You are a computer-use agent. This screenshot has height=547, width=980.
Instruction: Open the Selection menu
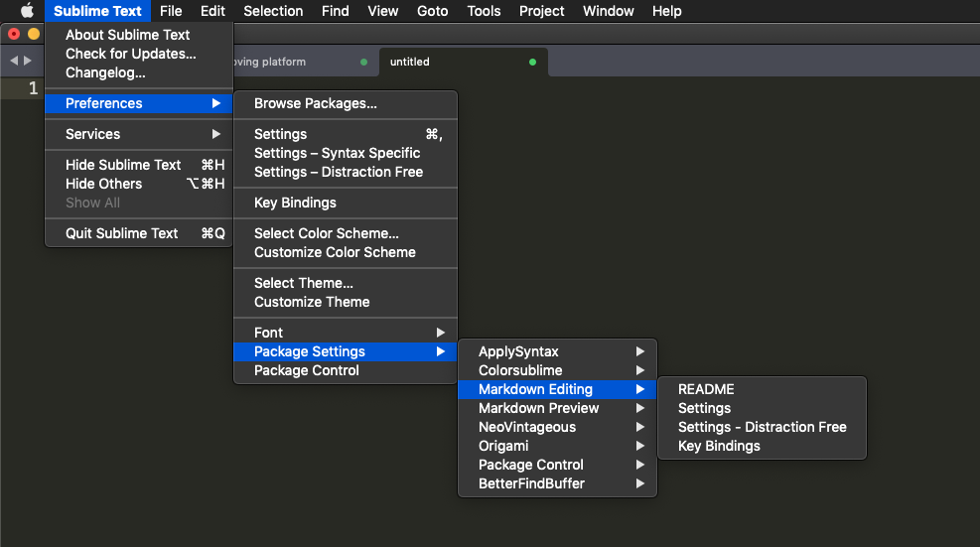click(x=273, y=11)
